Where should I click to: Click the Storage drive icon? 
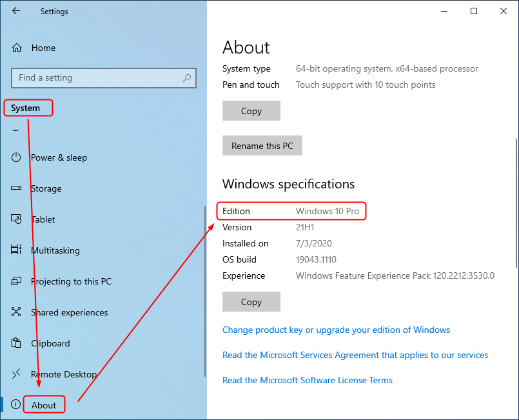pyautogui.click(x=16, y=188)
